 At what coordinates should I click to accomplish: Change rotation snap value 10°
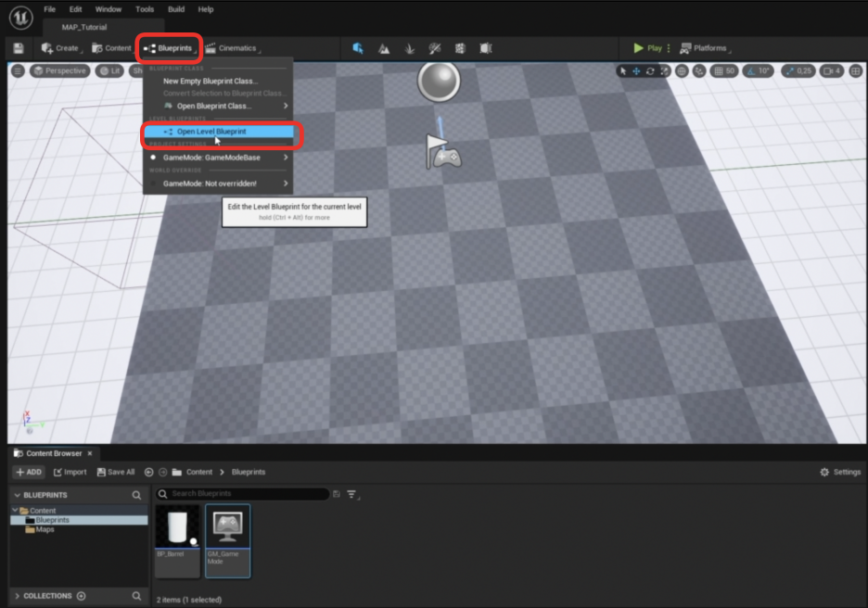[764, 70]
